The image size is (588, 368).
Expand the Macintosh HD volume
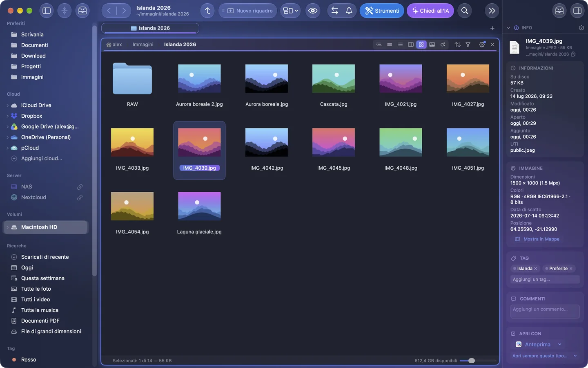coord(7,227)
